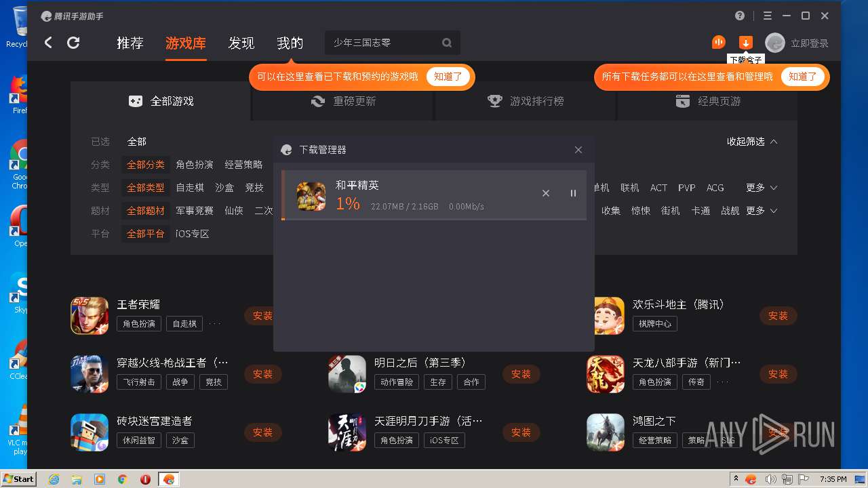Select the iOS专区 platform filter

[x=193, y=234]
